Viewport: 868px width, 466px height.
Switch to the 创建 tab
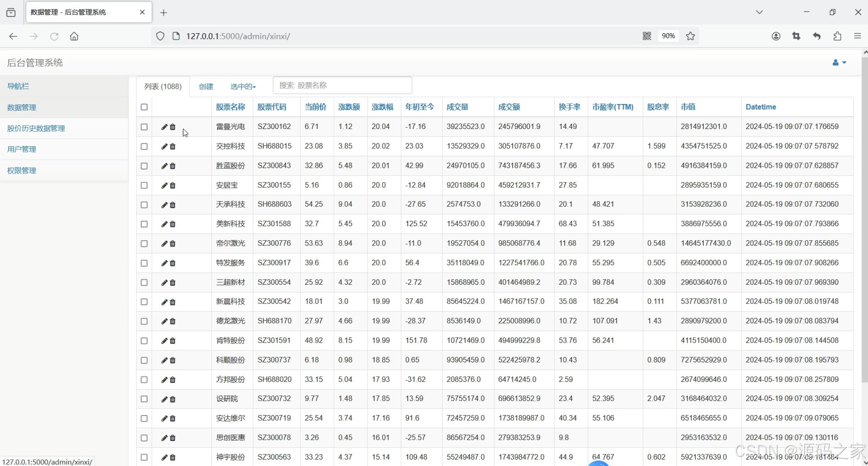tap(206, 87)
